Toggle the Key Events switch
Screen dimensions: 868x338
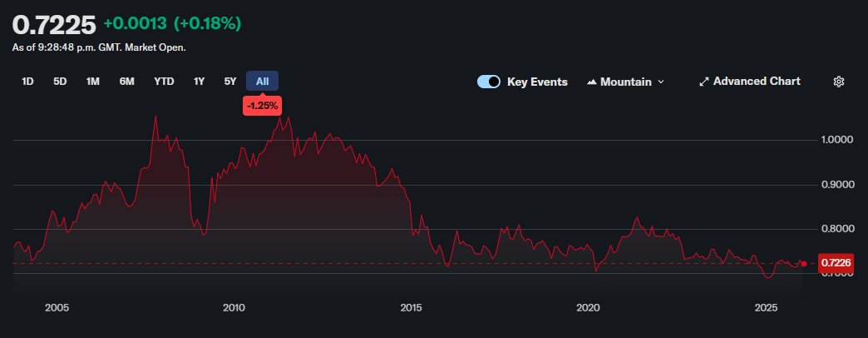489,82
